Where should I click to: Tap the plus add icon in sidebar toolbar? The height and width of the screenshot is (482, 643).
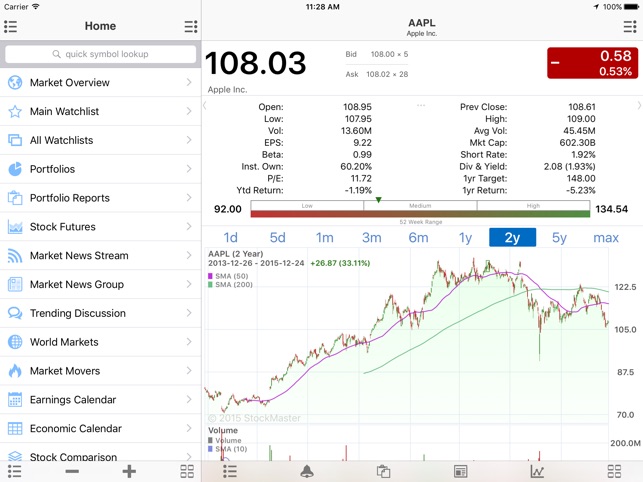pos(129,471)
